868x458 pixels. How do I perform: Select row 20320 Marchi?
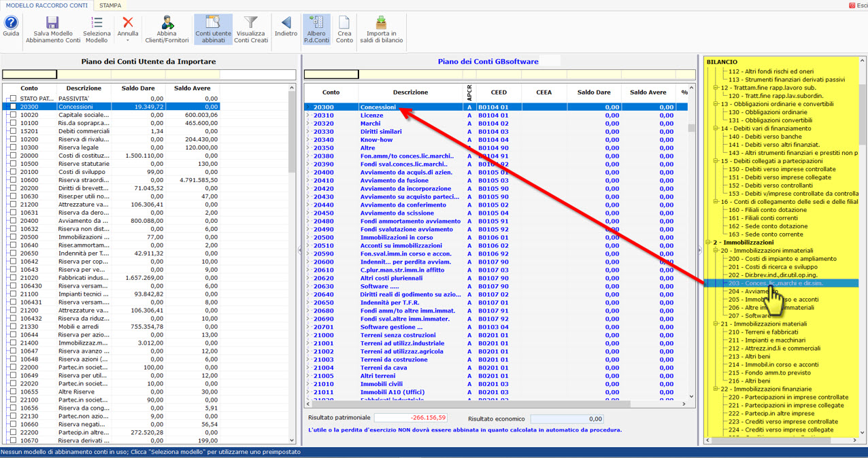496,124
